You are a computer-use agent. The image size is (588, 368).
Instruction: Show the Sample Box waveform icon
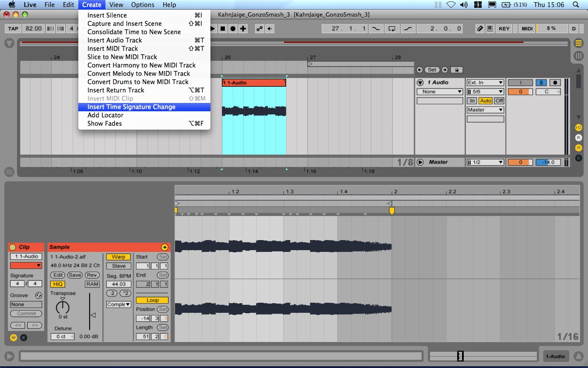point(13,337)
